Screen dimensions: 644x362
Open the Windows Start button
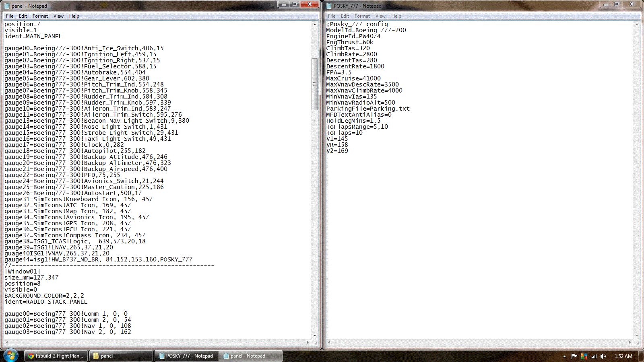point(11,356)
